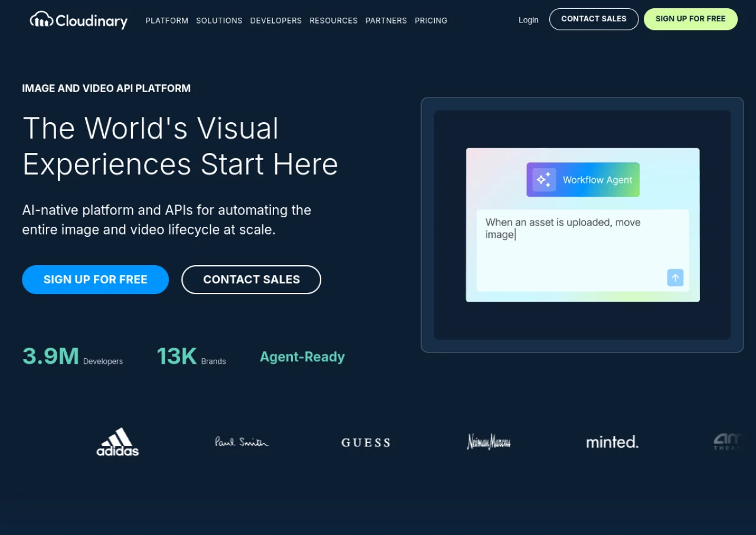The width and height of the screenshot is (756, 535).
Task: Click into the Workflow Agent prompt text box
Action: [583, 250]
